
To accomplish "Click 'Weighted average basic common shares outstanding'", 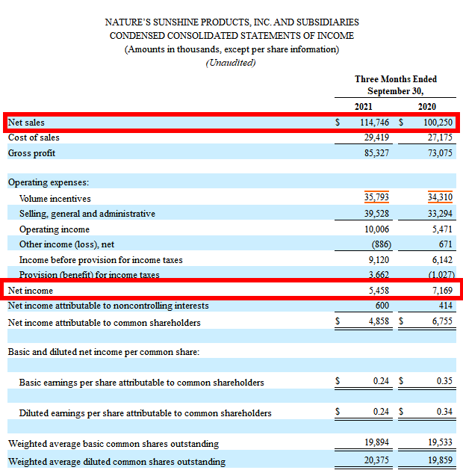I will (114, 444).
